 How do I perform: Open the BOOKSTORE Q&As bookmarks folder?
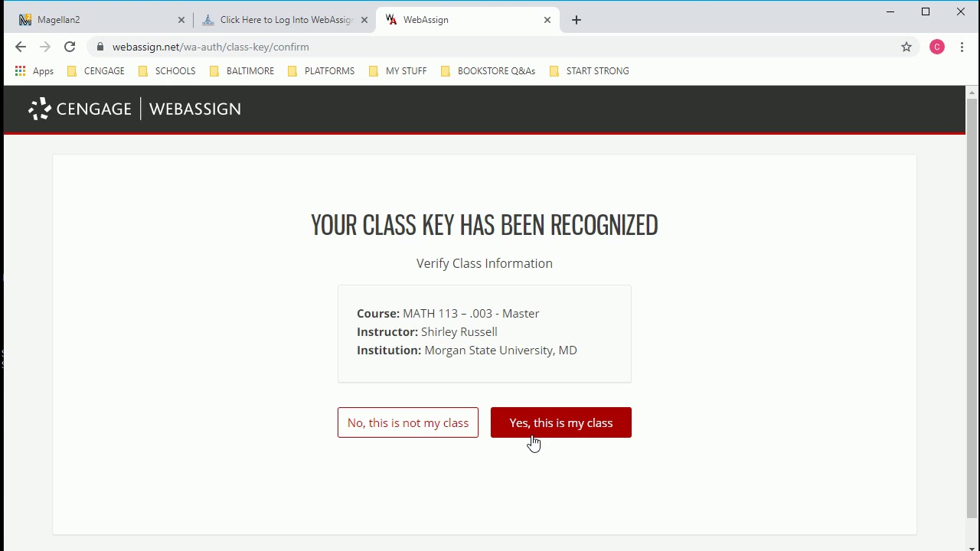488,70
